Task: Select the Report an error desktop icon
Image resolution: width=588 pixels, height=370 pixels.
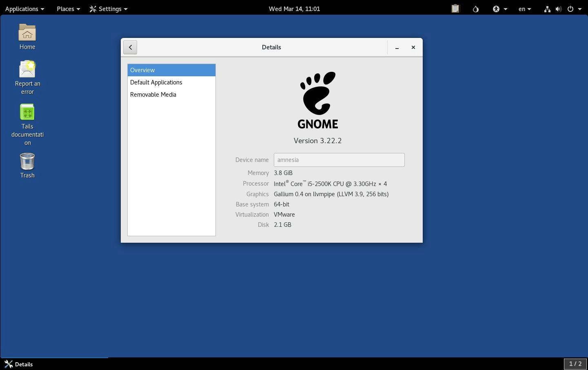Action: coord(27,78)
